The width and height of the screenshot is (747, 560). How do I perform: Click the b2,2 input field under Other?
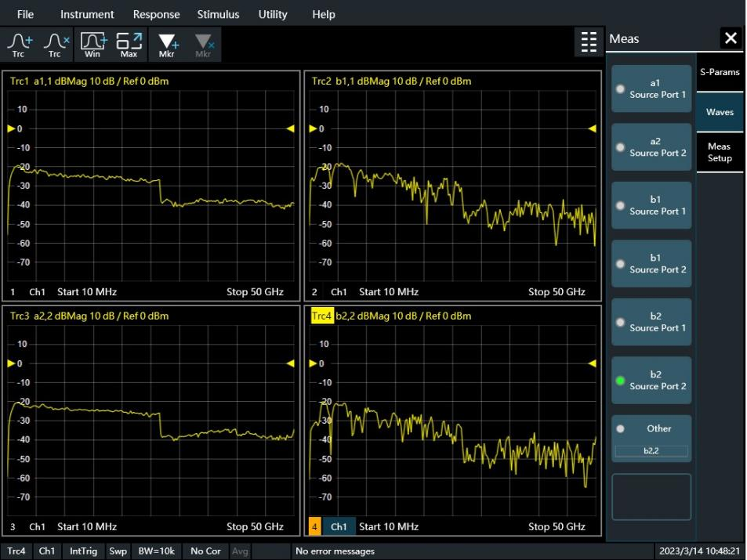coord(651,451)
